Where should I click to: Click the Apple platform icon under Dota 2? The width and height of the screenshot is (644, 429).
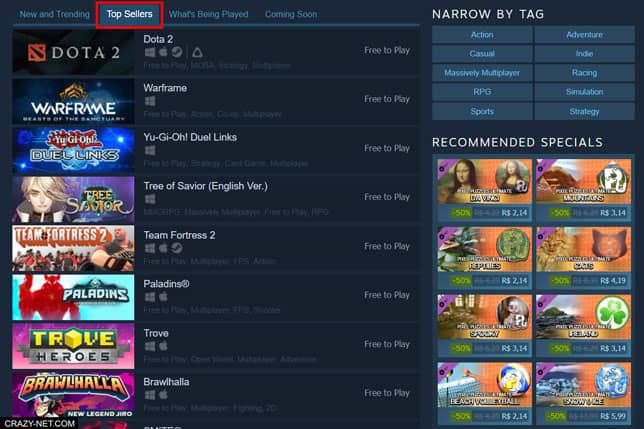pos(163,52)
